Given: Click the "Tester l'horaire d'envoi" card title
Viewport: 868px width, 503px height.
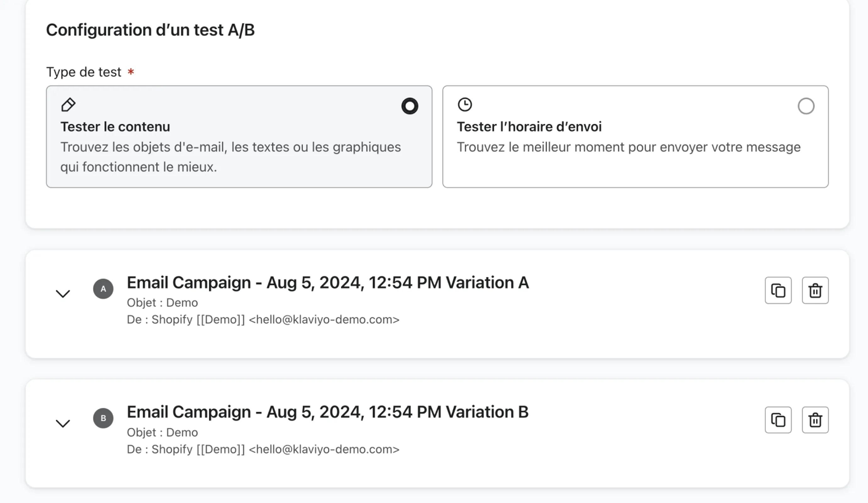Looking at the screenshot, I should click(x=529, y=127).
